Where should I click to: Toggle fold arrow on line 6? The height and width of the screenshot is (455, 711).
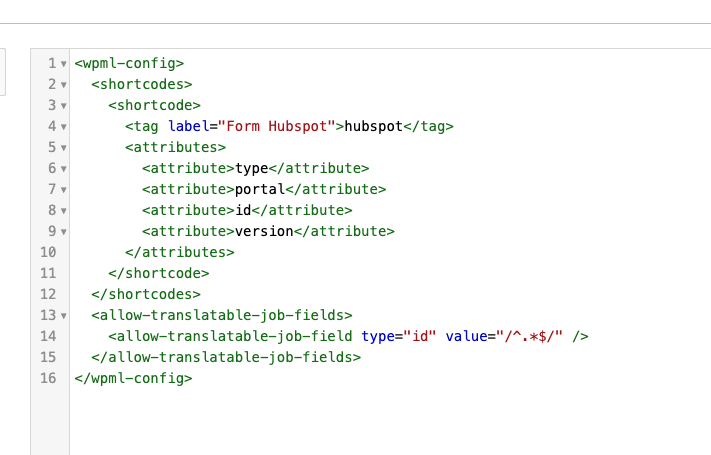coord(63,169)
